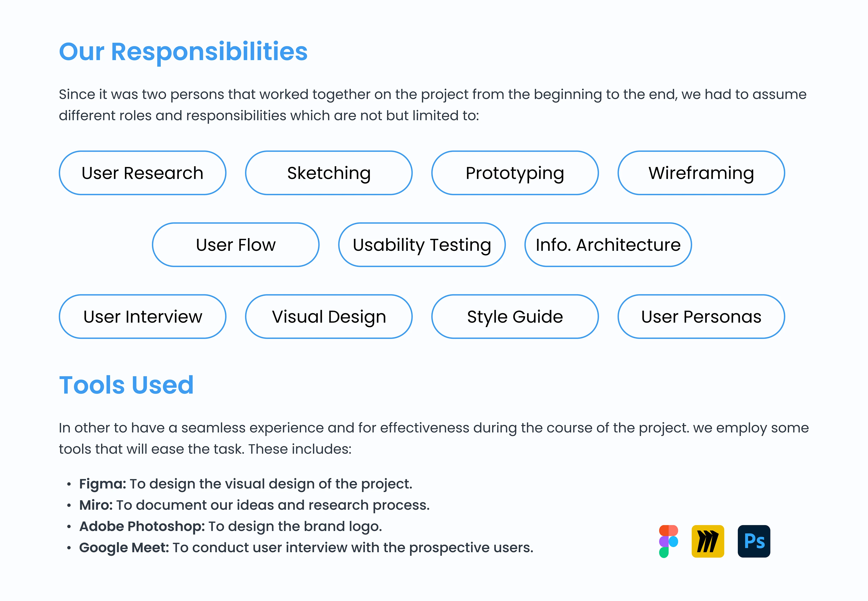Click the User Flow pill
This screenshot has width=868, height=601.
coord(236,245)
